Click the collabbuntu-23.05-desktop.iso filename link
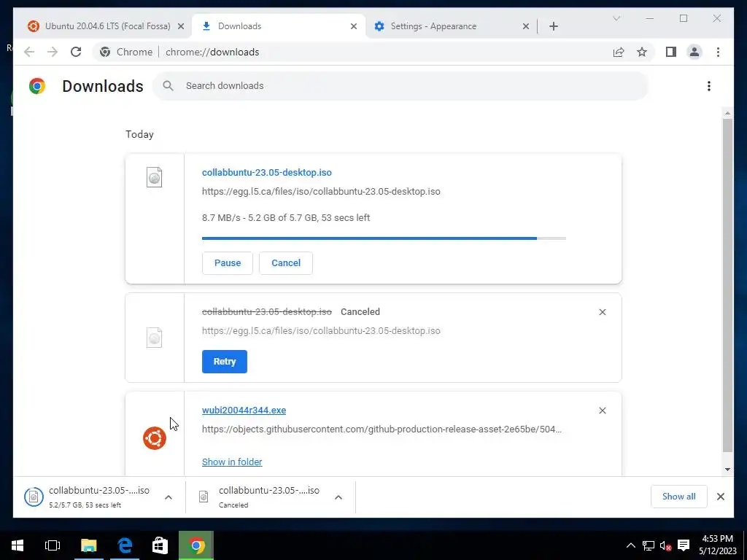The image size is (747, 560). tap(267, 172)
